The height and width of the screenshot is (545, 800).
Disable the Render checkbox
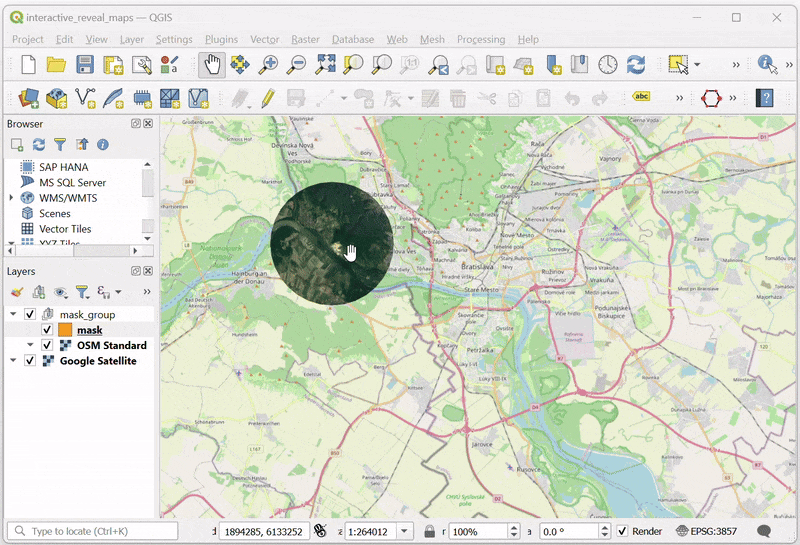coord(623,531)
